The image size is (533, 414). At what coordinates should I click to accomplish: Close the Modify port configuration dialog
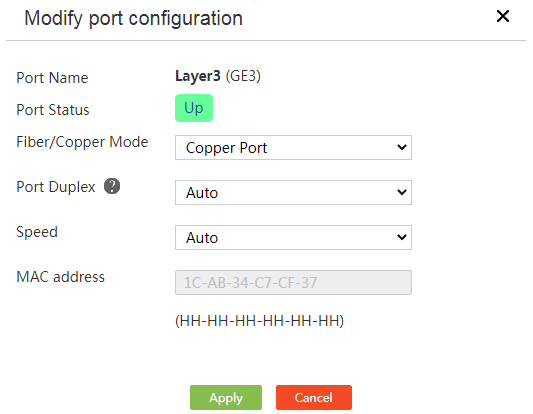tap(503, 16)
